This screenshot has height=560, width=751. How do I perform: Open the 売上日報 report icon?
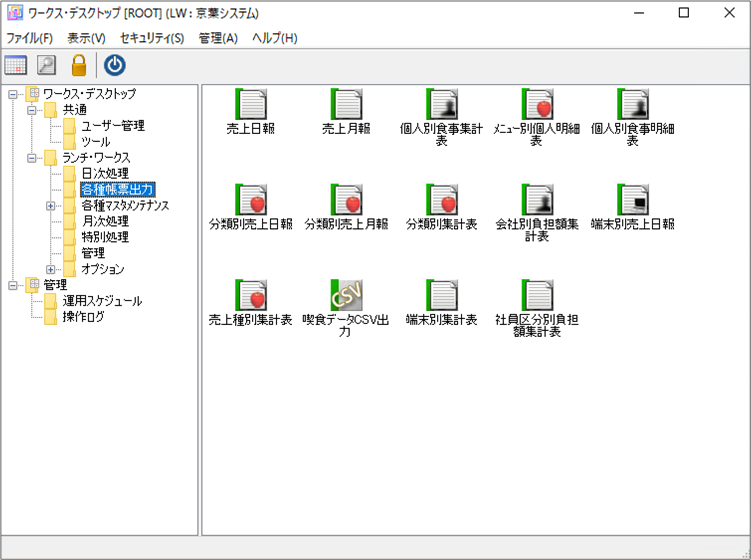click(x=250, y=105)
